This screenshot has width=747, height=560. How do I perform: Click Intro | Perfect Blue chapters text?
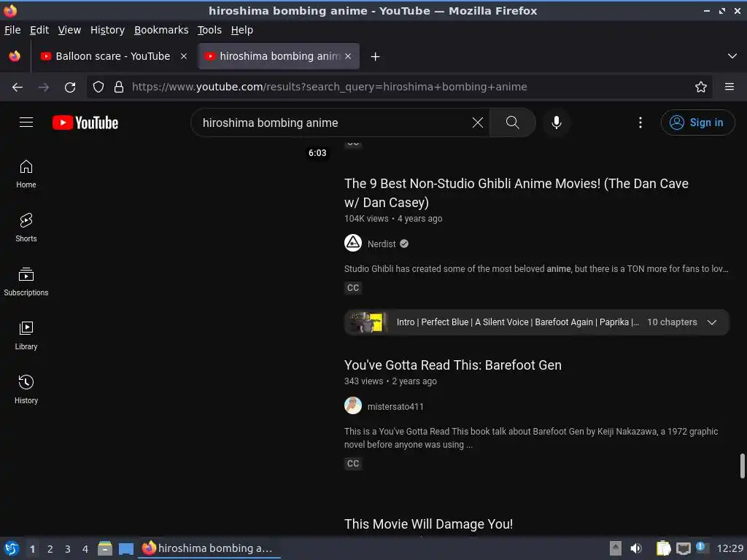(x=518, y=322)
